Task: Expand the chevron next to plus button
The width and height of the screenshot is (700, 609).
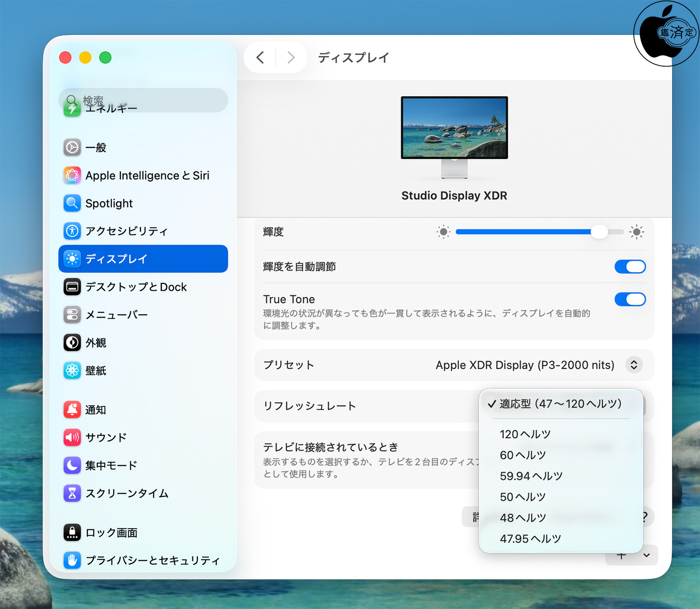Action: tap(647, 555)
